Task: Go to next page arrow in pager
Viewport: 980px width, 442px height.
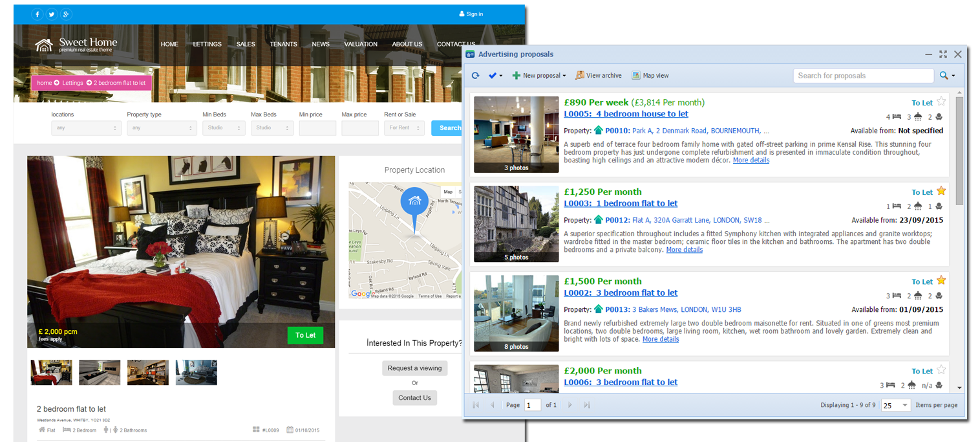Action: 570,405
